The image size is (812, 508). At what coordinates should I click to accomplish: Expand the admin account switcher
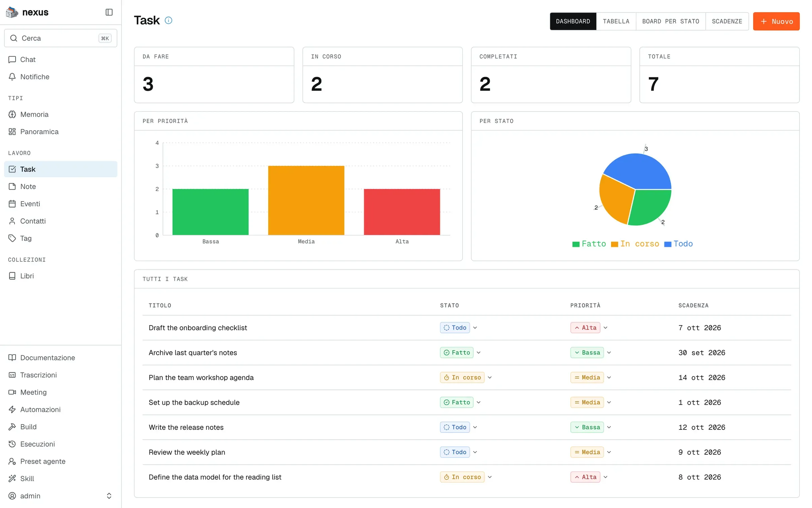coord(109,495)
